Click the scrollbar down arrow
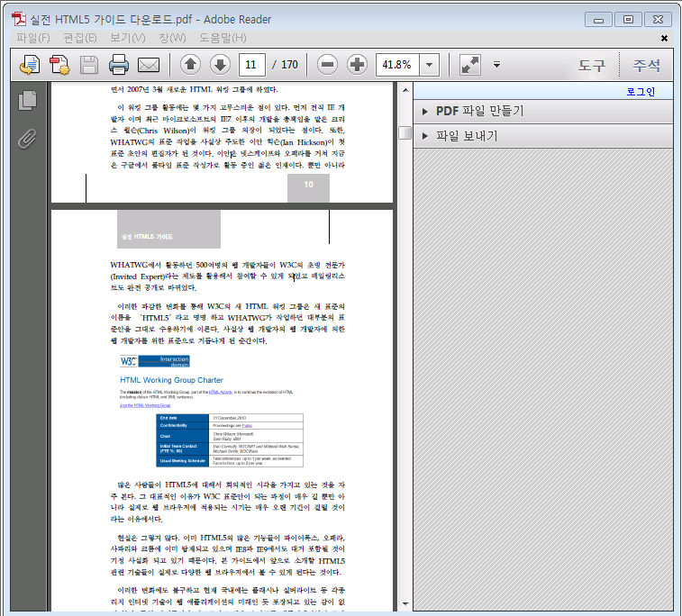Screen dimensions: 682x616 [405, 603]
